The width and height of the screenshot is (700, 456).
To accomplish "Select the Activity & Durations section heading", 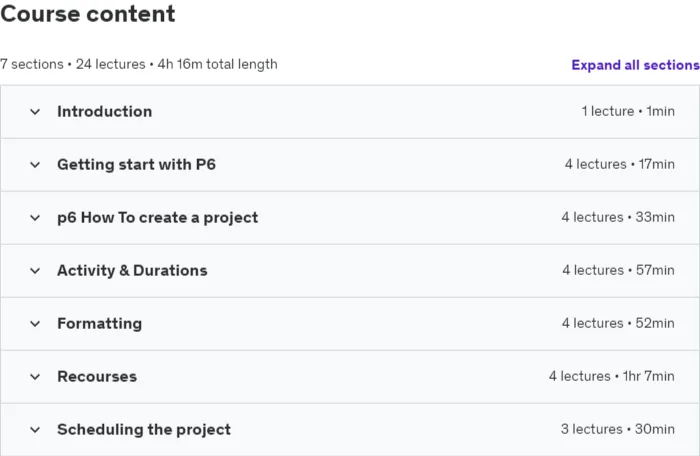I will click(132, 270).
